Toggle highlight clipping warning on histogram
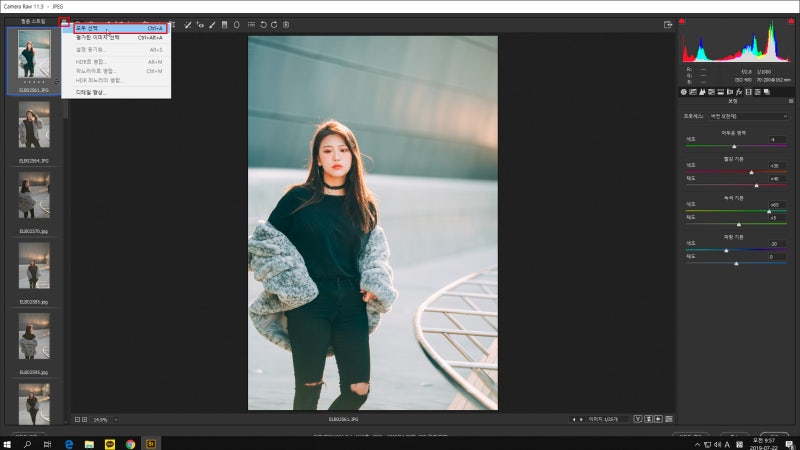 click(791, 21)
